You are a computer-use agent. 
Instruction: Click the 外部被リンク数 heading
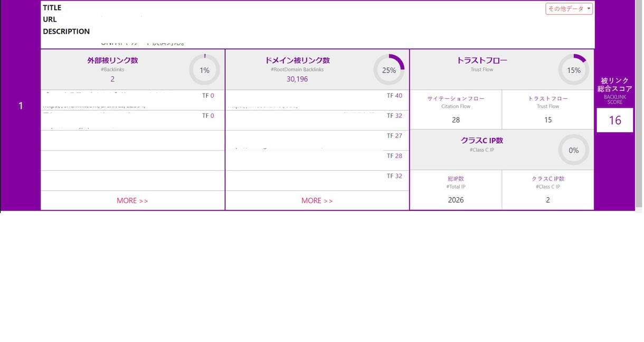pos(112,60)
